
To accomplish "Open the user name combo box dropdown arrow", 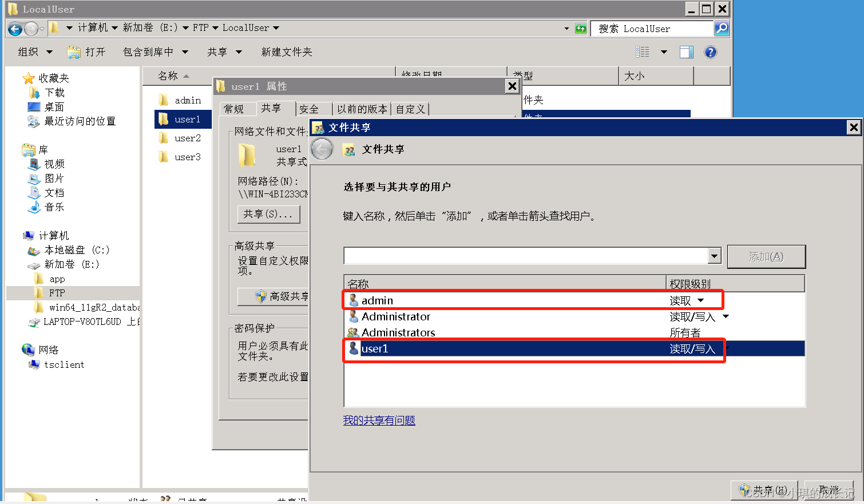I will pos(714,256).
